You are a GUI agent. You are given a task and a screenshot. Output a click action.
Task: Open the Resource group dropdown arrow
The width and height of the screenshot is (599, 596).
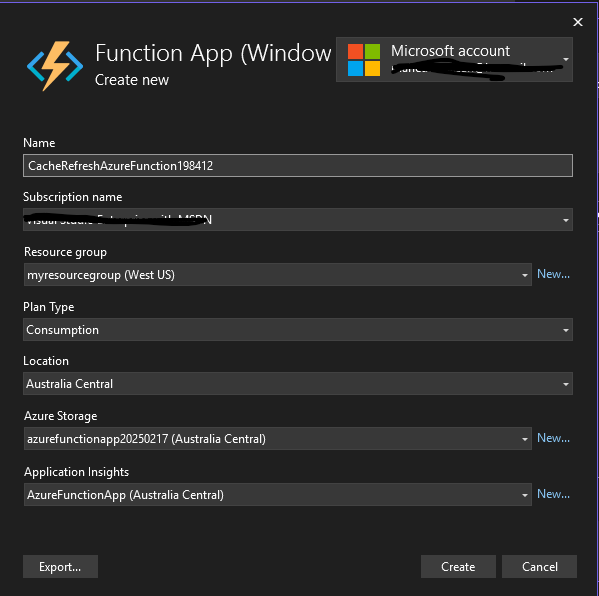coord(525,275)
